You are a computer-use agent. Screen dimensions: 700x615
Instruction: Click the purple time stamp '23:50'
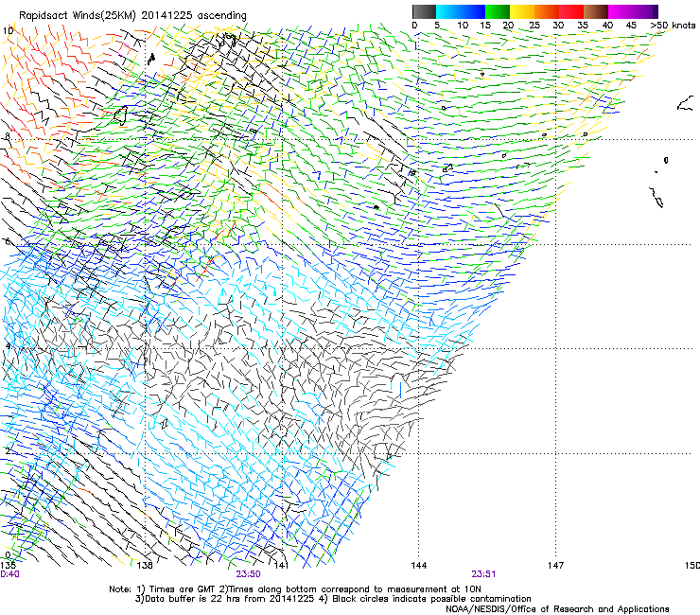[x=248, y=574]
